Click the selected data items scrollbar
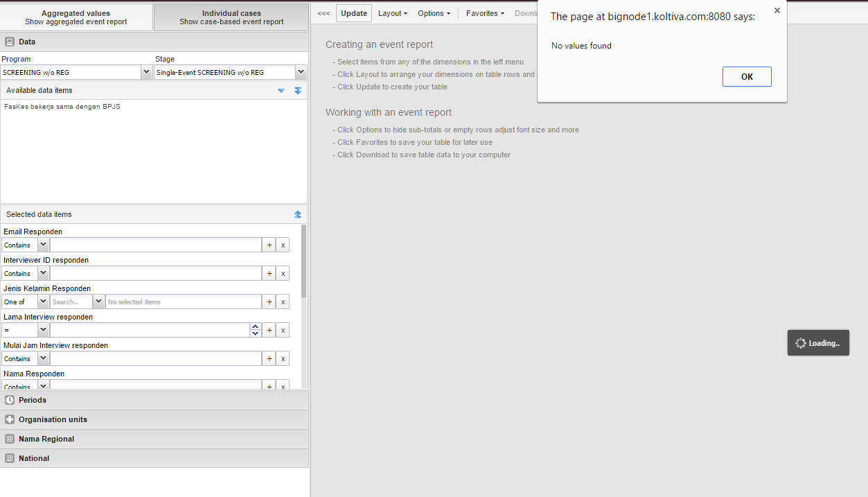This screenshot has width=868, height=497. point(304,261)
